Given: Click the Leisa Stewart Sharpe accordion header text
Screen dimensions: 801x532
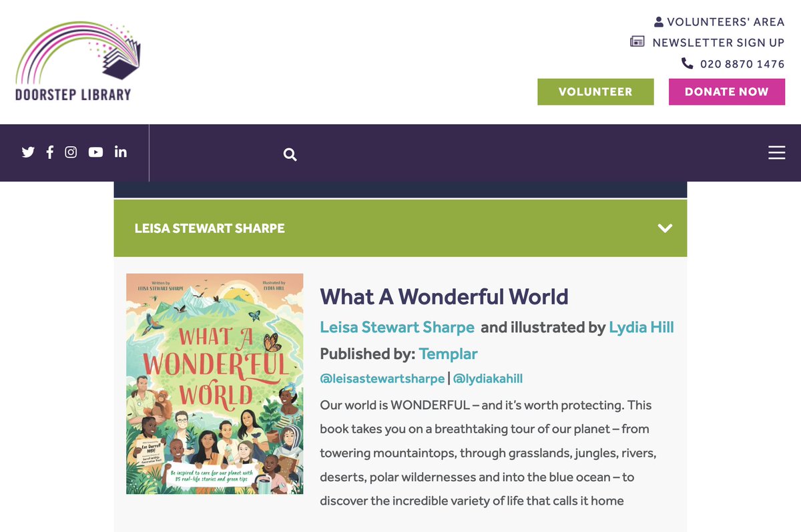Looking at the screenshot, I should pyautogui.click(x=210, y=228).
